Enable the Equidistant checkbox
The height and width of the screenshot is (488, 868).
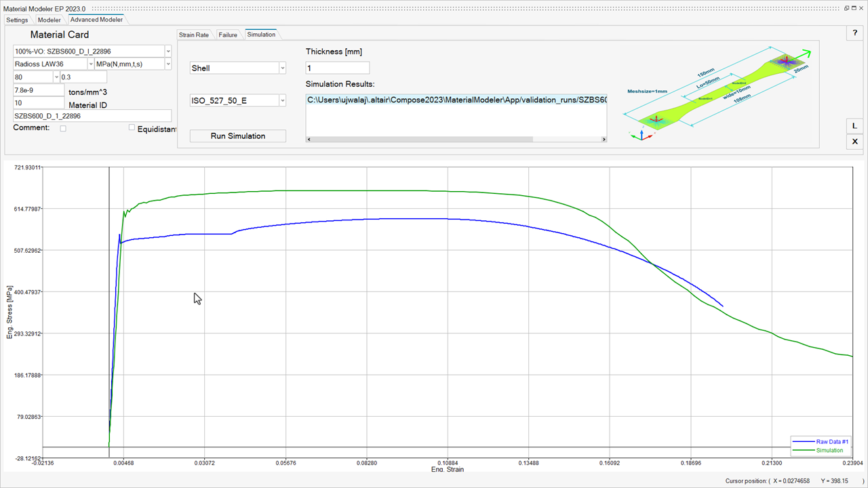132,128
